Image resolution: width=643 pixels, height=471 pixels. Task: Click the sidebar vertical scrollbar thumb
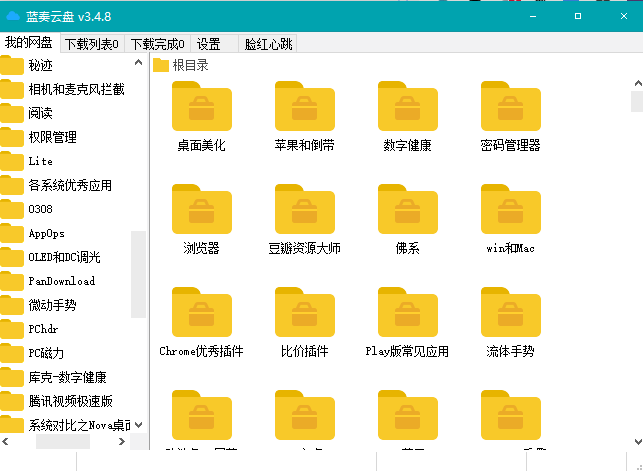point(139,274)
